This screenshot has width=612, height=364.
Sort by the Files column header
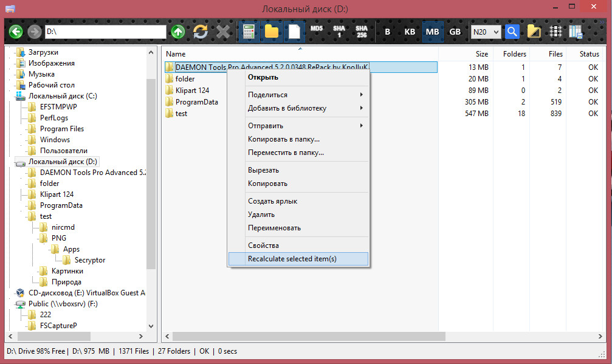pyautogui.click(x=548, y=54)
